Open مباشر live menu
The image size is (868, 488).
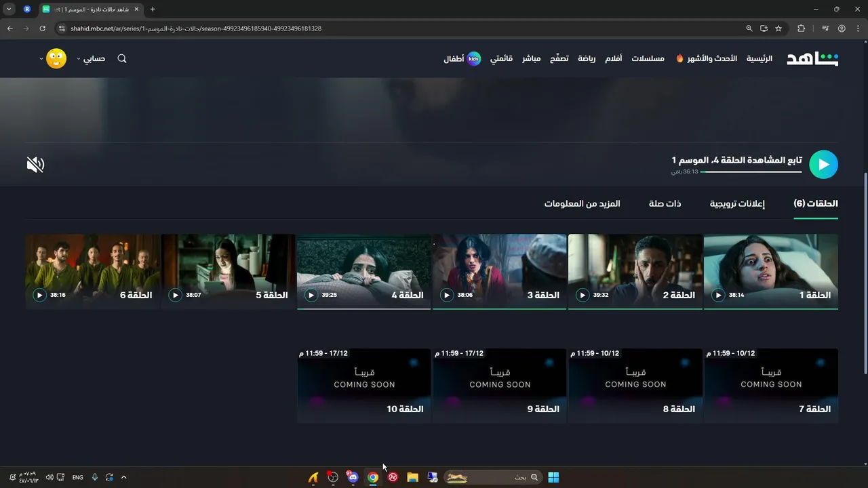click(x=531, y=58)
